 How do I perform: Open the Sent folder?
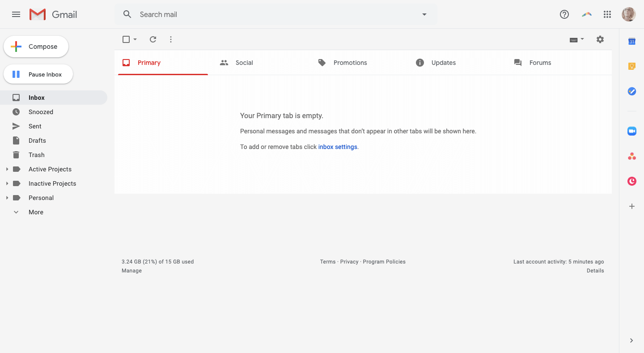pyautogui.click(x=54, y=126)
